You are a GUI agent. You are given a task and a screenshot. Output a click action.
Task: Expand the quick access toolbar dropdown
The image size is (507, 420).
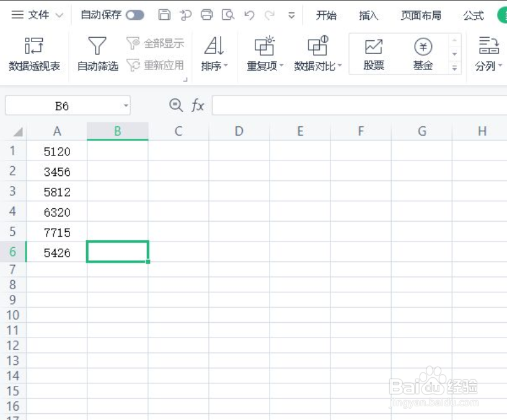click(x=291, y=15)
